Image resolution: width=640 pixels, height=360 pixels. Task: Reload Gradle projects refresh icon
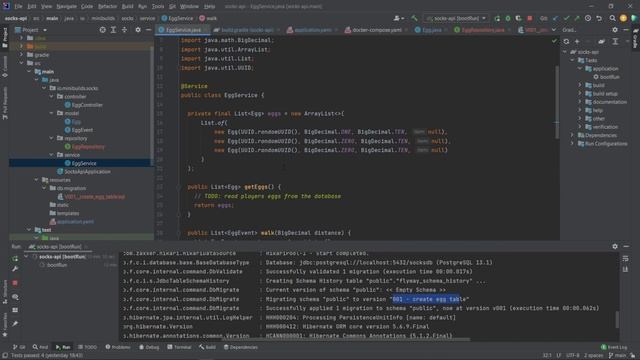566,41
